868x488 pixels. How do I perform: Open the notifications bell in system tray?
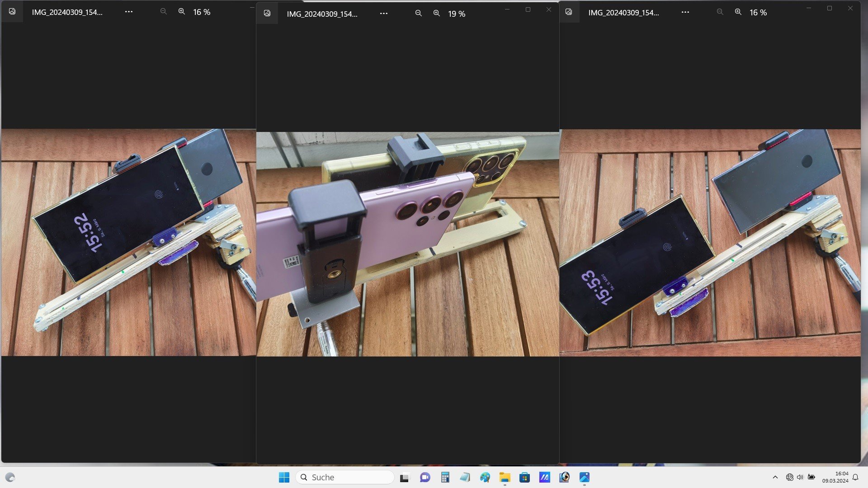tap(855, 477)
